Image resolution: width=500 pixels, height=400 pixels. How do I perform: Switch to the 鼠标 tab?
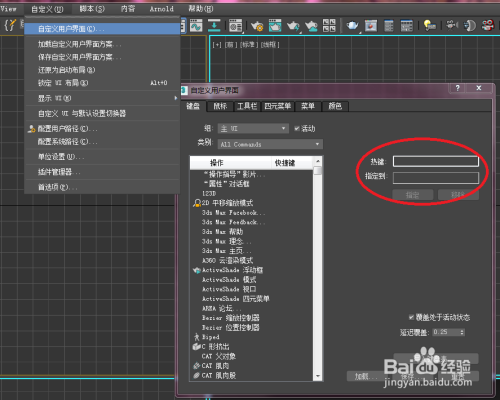coord(220,106)
